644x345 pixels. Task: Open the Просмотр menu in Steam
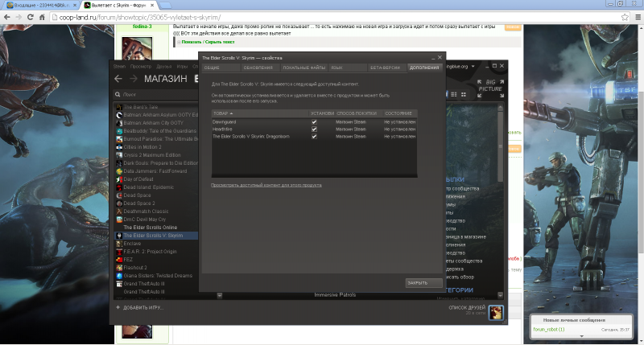[x=141, y=67]
